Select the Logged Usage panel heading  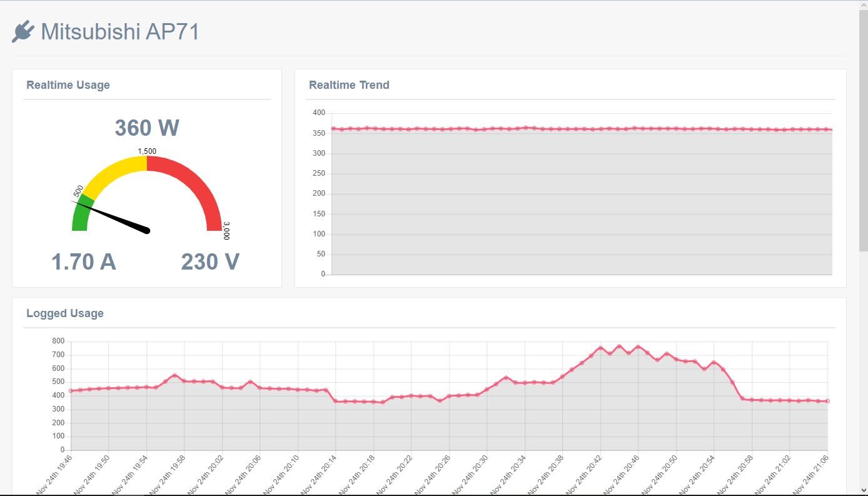[65, 313]
